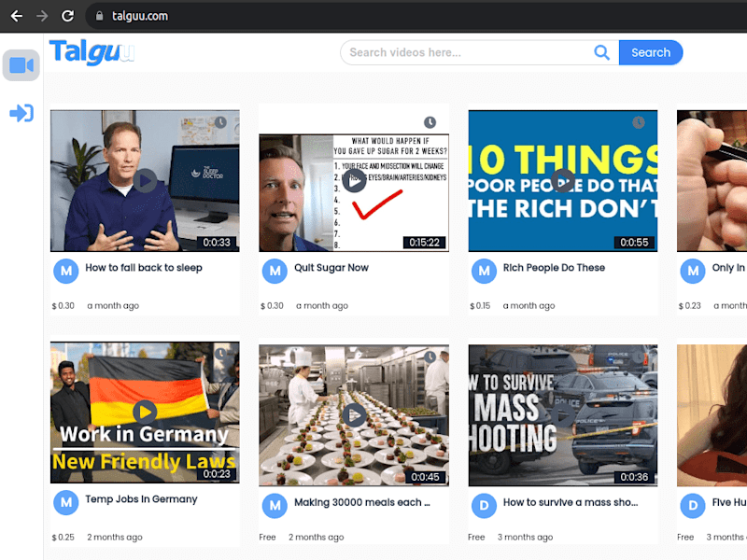The image size is (747, 560).
Task: Click the M avatar beside Rich People Do These
Action: click(484, 271)
